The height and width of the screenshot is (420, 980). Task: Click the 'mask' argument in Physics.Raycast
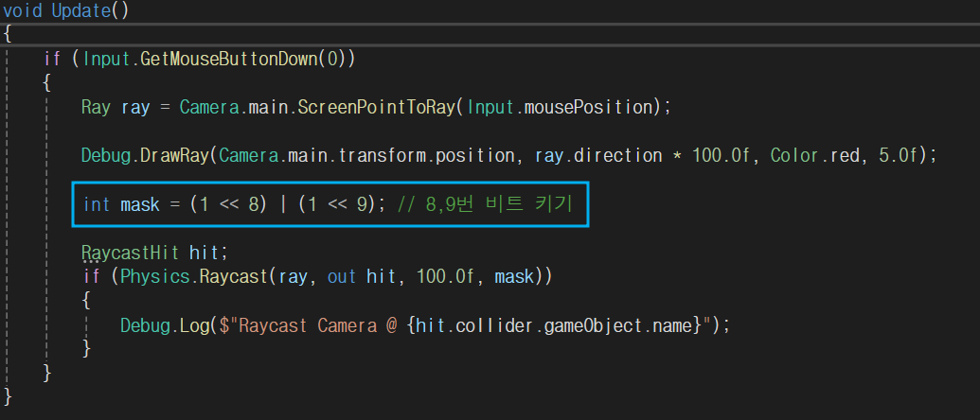[x=514, y=276]
